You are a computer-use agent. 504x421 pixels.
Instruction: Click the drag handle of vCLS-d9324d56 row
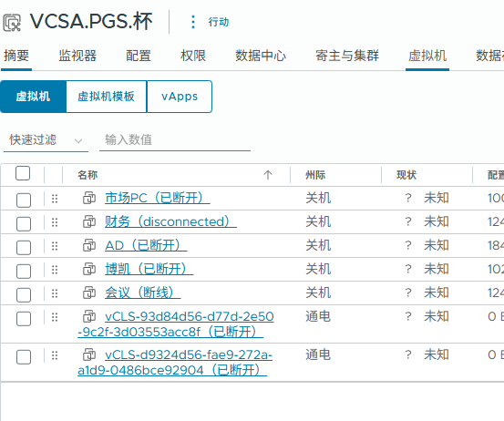point(55,355)
